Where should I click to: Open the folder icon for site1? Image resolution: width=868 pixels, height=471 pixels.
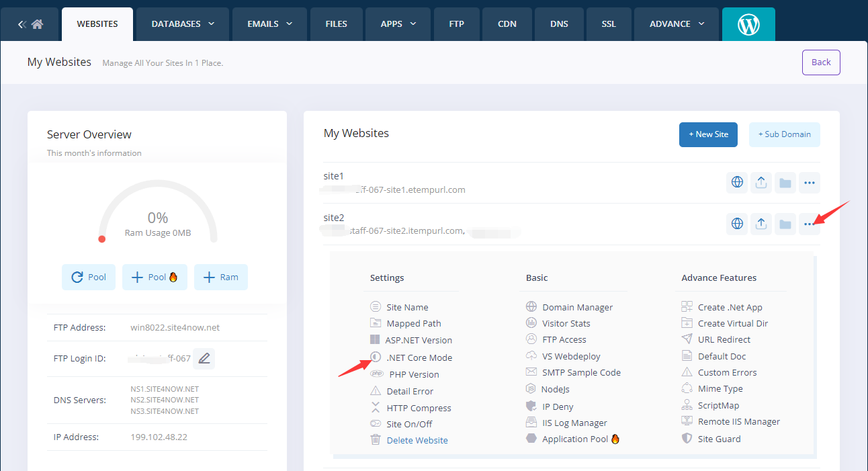click(x=785, y=183)
